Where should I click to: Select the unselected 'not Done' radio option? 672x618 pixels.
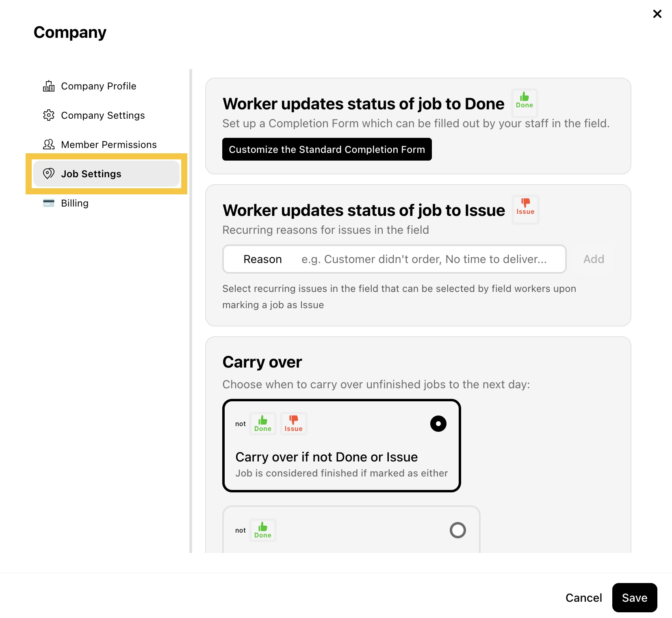pos(458,530)
